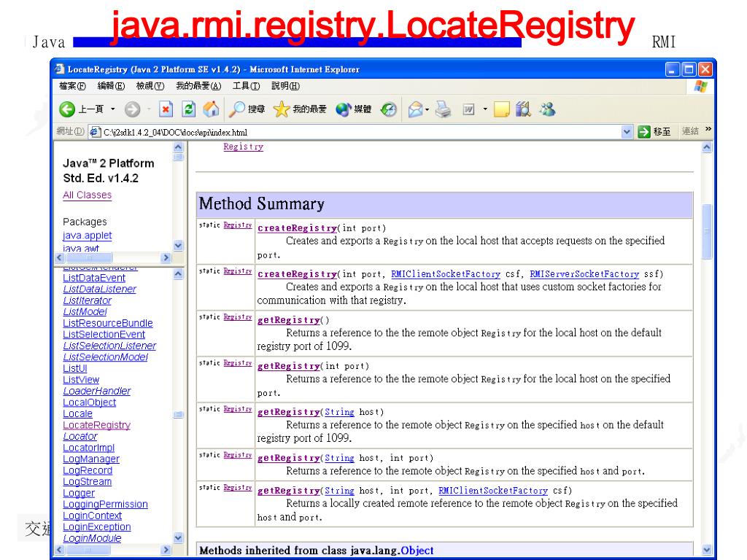The image size is (747, 560).
Task: Open the 我的最愛(A) menu
Action: [x=198, y=86]
